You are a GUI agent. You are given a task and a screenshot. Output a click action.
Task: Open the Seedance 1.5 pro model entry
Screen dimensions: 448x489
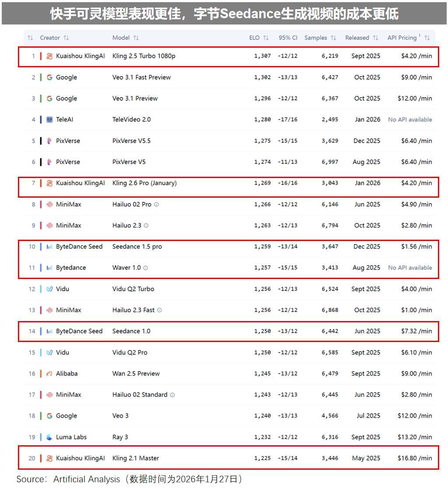click(x=137, y=247)
